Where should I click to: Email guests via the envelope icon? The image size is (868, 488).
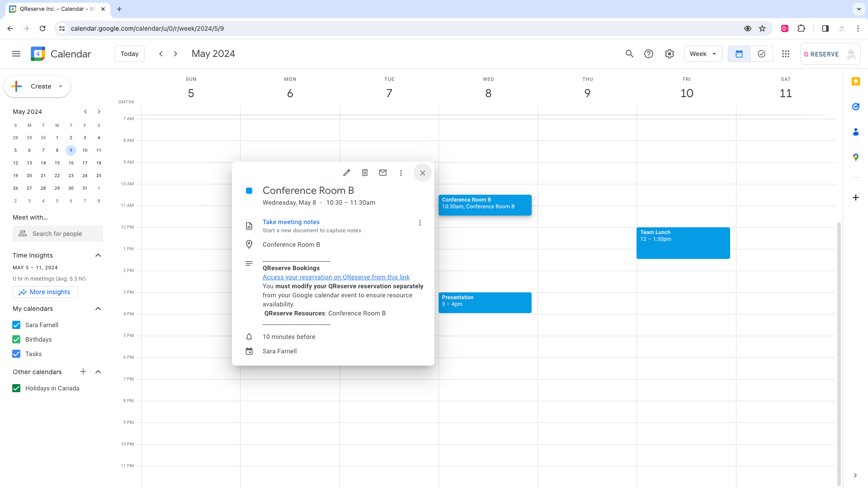[383, 173]
